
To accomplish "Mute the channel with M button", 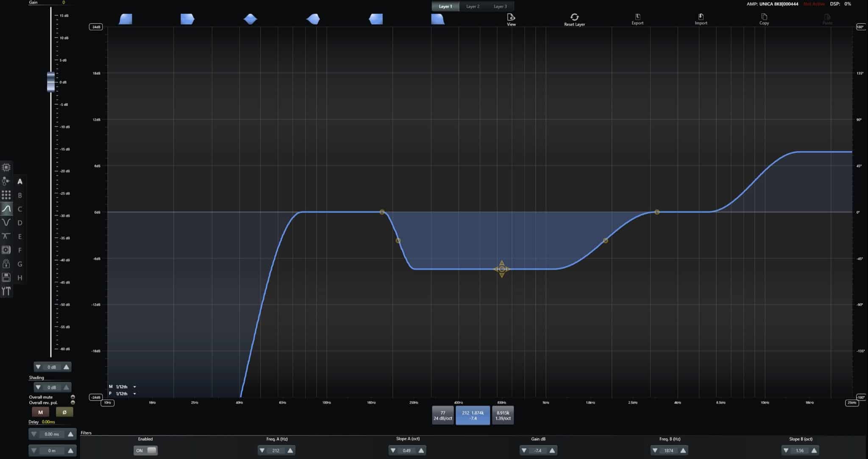I will (41, 412).
